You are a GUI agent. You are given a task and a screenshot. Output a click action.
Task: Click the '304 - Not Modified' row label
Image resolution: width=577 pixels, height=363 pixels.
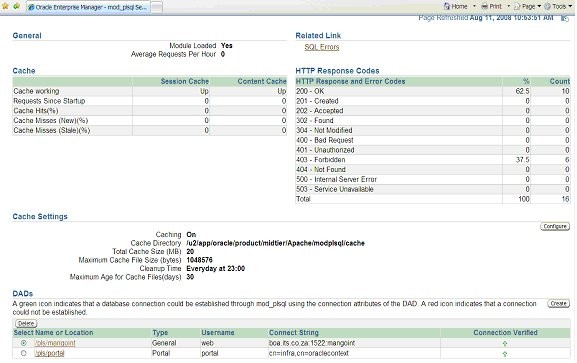324,130
